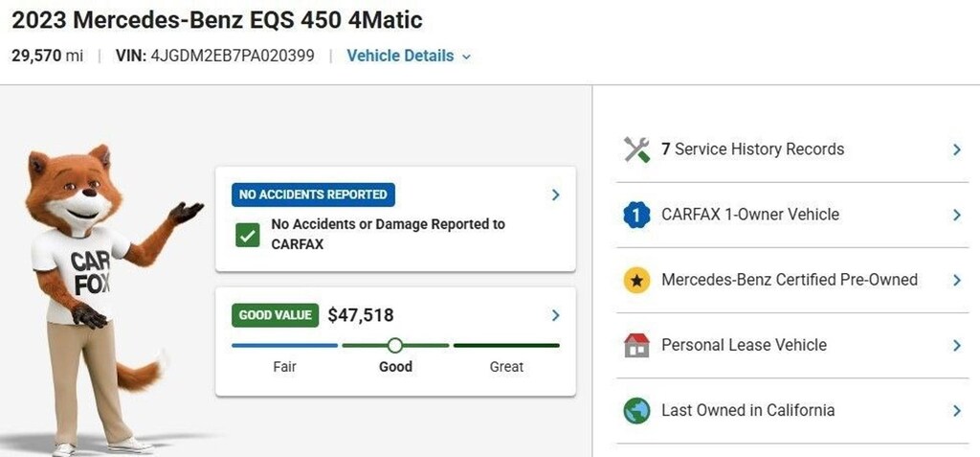Click the NO ACCIDENTS REPORTED badge
Image resolution: width=980 pixels, height=457 pixels.
(x=313, y=194)
